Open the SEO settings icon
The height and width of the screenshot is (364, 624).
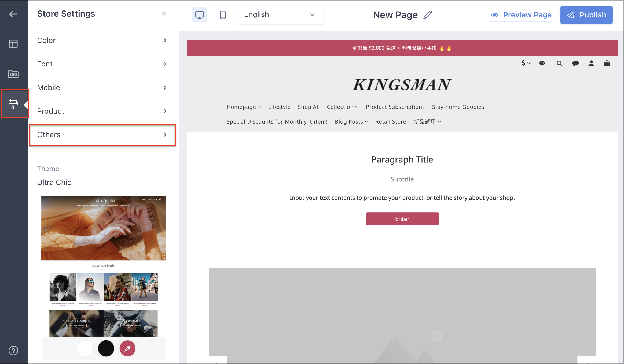click(13, 74)
